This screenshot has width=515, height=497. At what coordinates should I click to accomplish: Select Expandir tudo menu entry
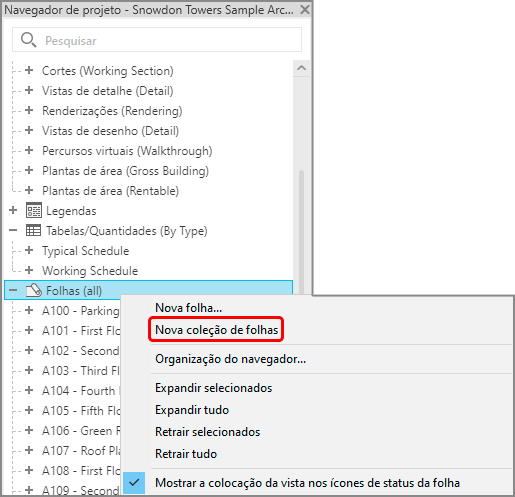(x=192, y=410)
